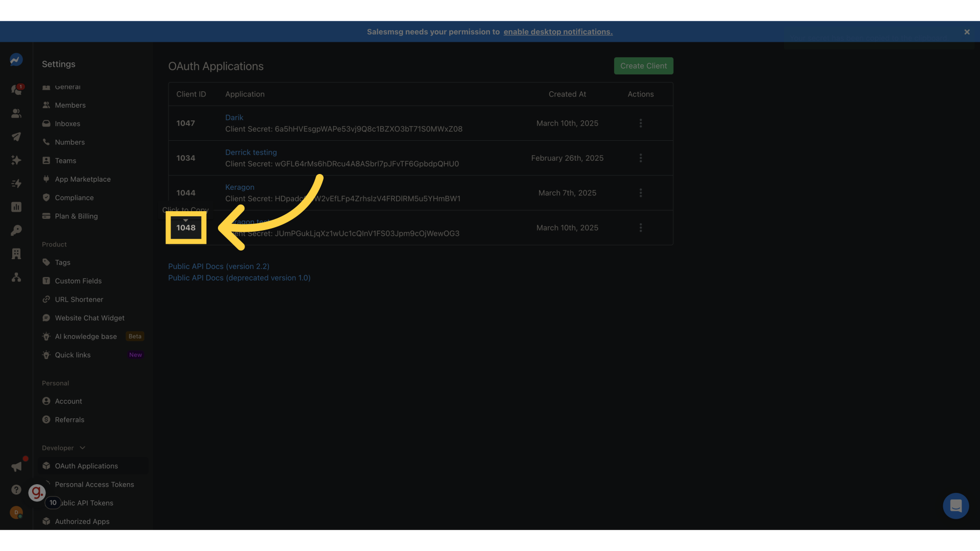
Task: Click the user avatar at bottom left
Action: 16,513
